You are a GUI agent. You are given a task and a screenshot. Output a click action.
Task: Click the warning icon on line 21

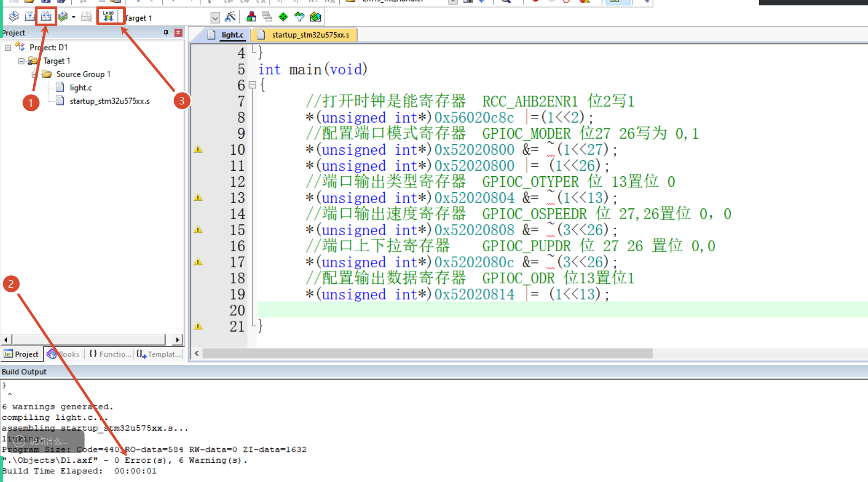(x=198, y=326)
